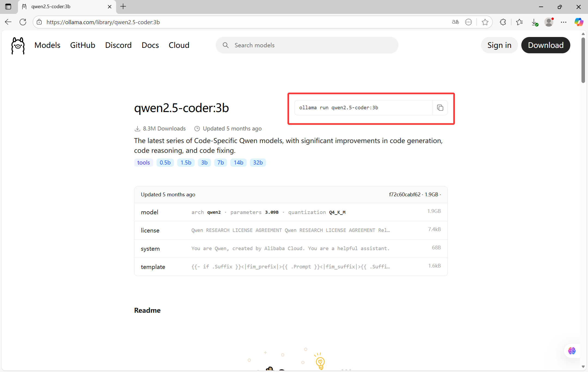This screenshot has width=588, height=372.
Task: Click the 'Updated 5 months ago' text beside clock
Action: click(x=232, y=129)
